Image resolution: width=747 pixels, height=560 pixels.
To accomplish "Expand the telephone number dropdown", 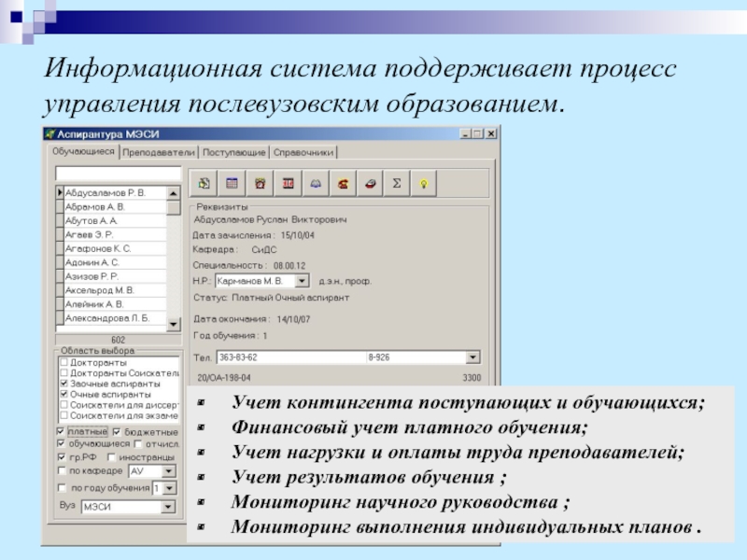I will (x=472, y=357).
